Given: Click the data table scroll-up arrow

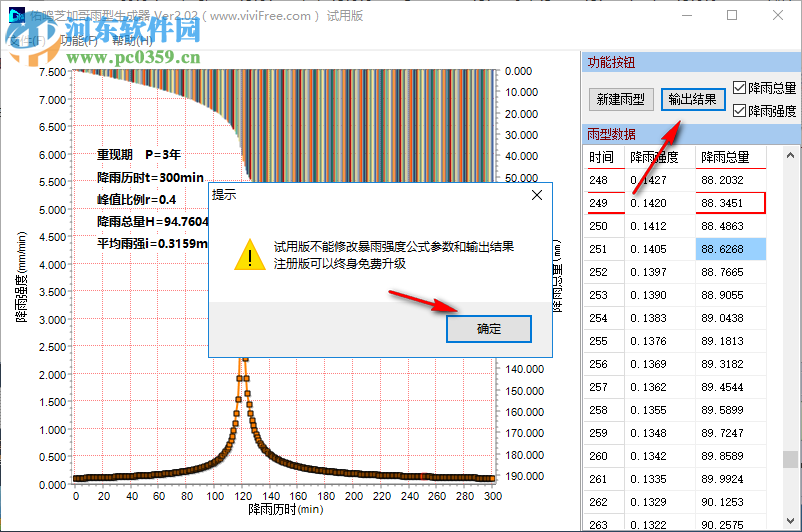Looking at the screenshot, I should (x=790, y=155).
